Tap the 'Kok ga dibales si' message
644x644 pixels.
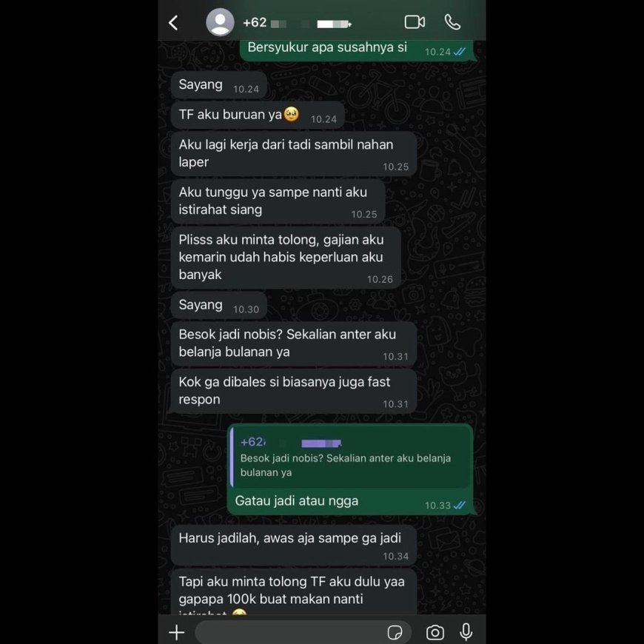pos(294,391)
